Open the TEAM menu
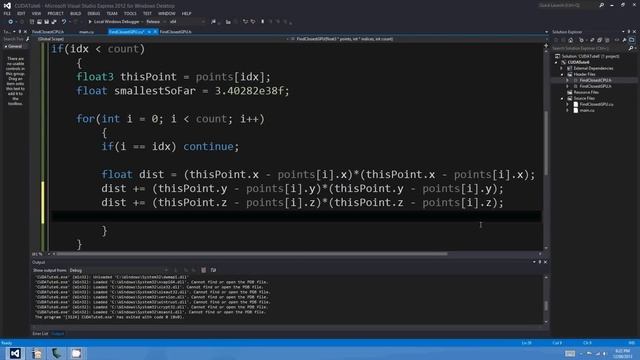 pos(112,13)
